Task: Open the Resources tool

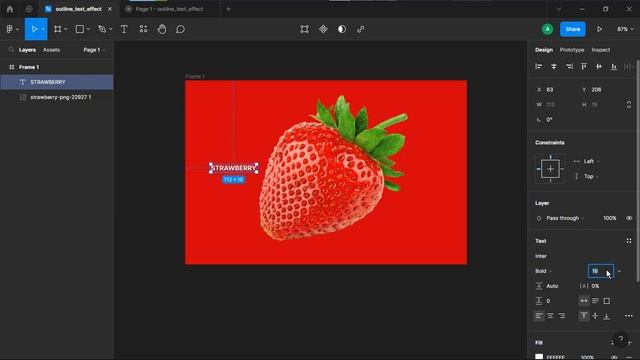Action: 143,29
